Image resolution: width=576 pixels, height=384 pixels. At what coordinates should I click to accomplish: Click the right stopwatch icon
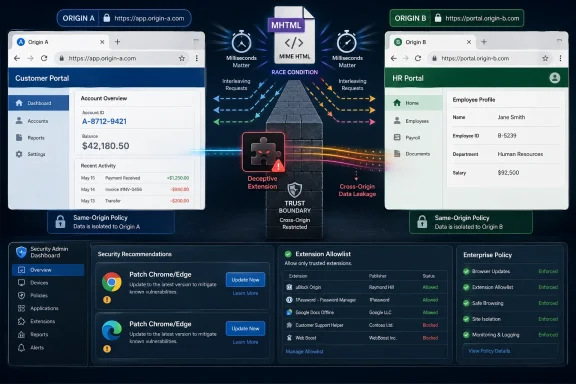coord(347,42)
